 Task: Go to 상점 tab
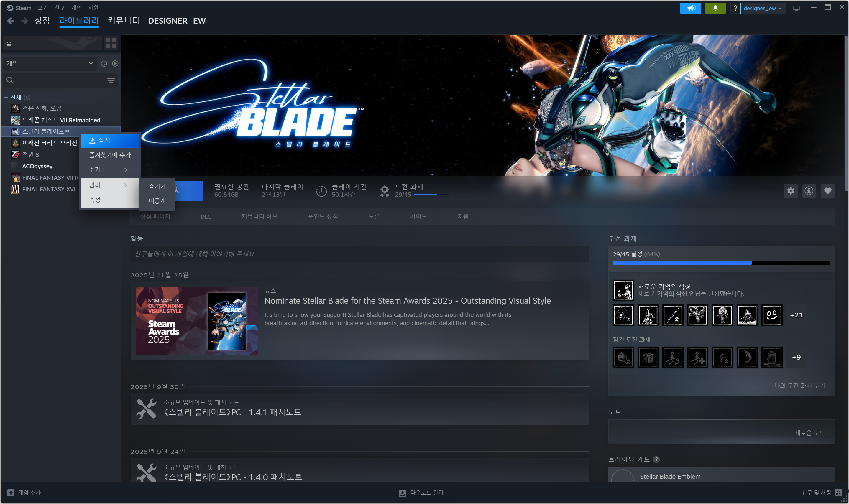42,21
